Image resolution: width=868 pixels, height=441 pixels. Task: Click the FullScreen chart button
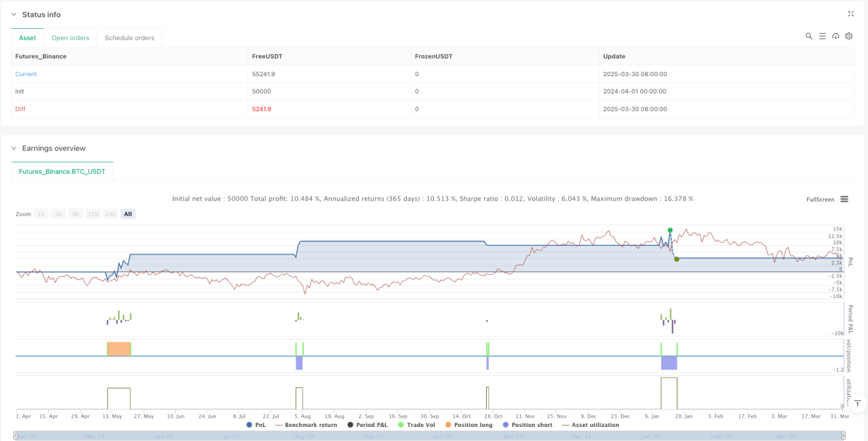(820, 199)
